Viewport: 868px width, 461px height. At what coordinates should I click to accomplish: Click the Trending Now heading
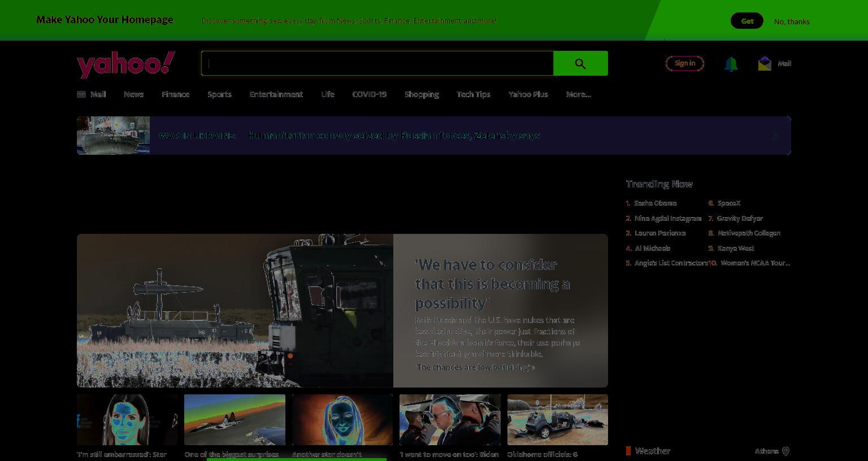point(659,184)
